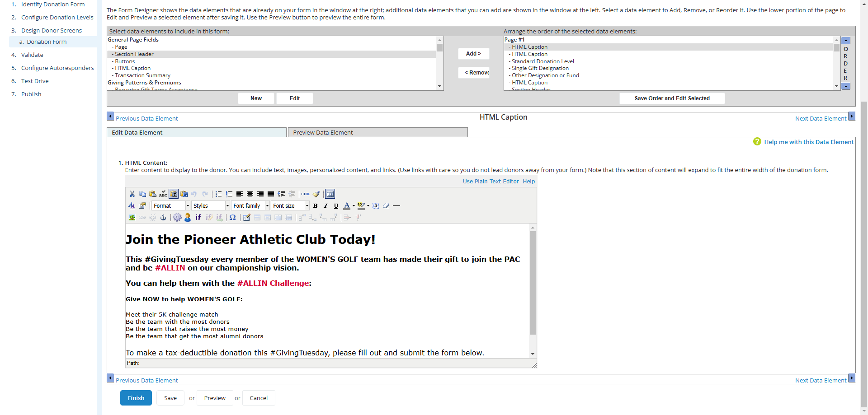Toggle bold formatting
Viewport: 868px width, 415px height.
click(316, 205)
